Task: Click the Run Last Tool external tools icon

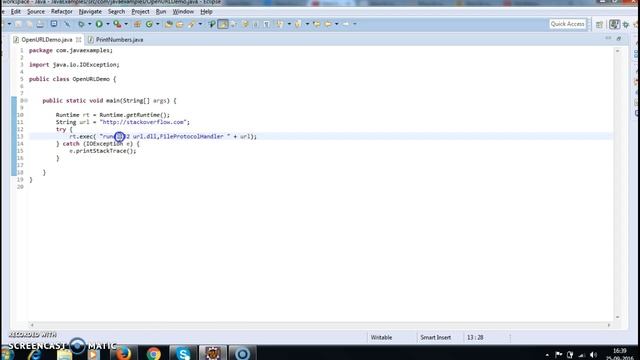Action: (x=118, y=24)
